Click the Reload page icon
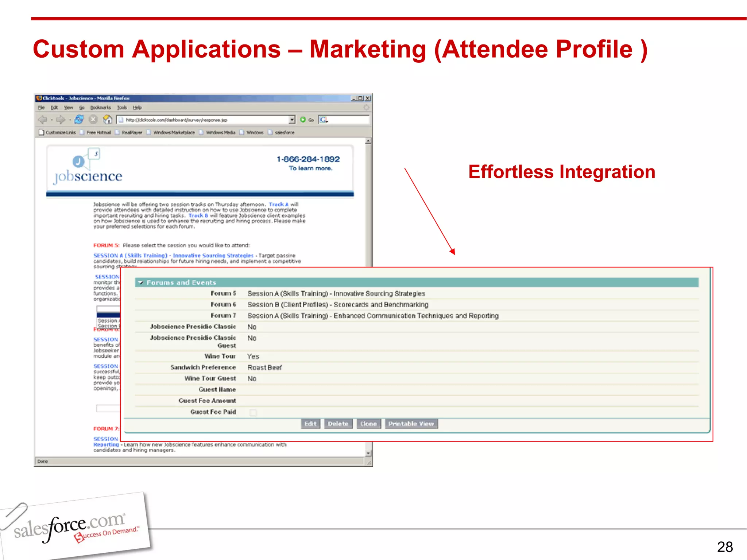The width and height of the screenshot is (747, 560). (79, 120)
